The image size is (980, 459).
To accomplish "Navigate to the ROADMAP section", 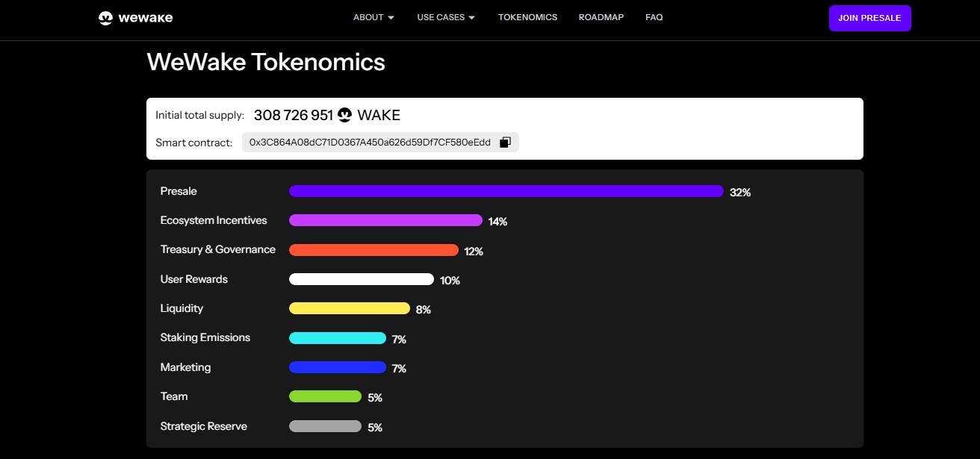I will tap(601, 16).
